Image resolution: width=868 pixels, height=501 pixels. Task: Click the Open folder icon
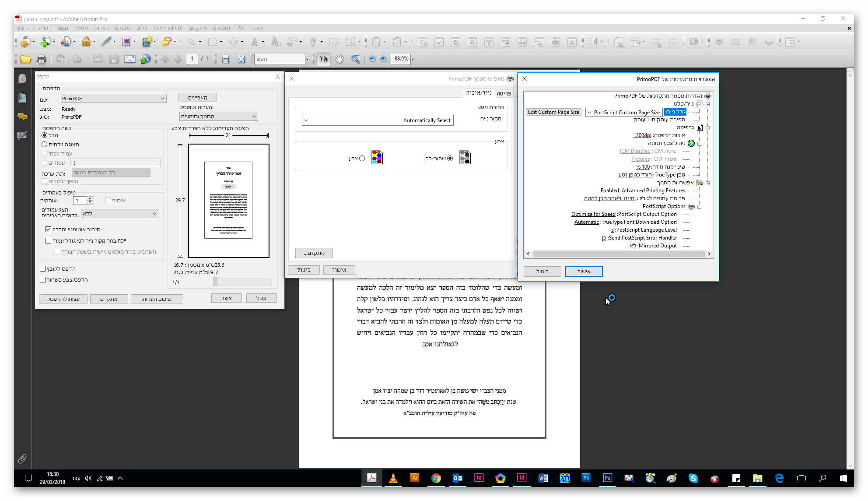(x=25, y=59)
